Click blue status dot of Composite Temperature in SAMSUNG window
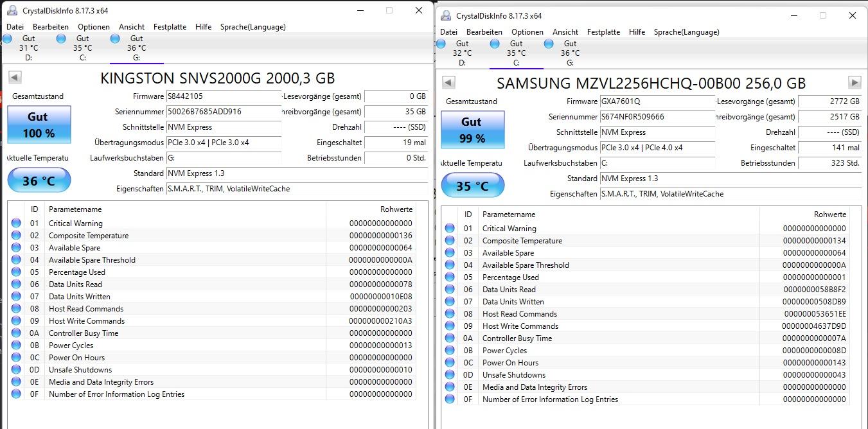This screenshot has width=868, height=429. coord(450,241)
